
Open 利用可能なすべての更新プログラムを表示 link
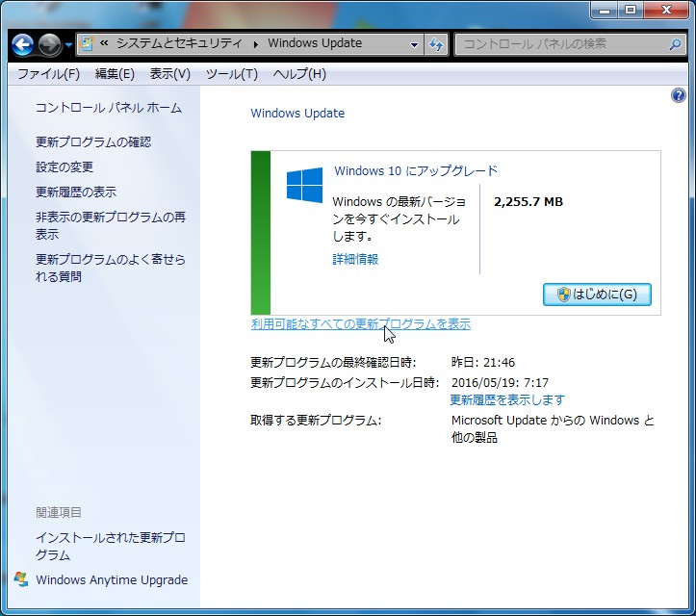pos(361,324)
